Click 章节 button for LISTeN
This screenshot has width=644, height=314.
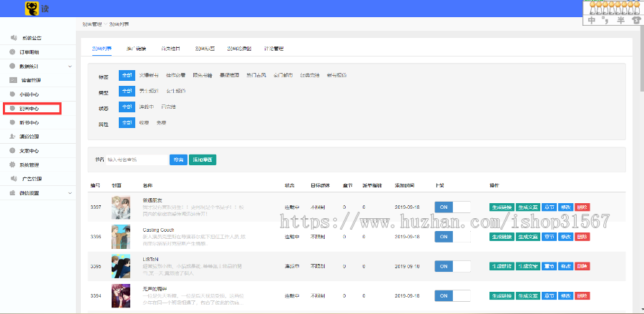(549, 266)
